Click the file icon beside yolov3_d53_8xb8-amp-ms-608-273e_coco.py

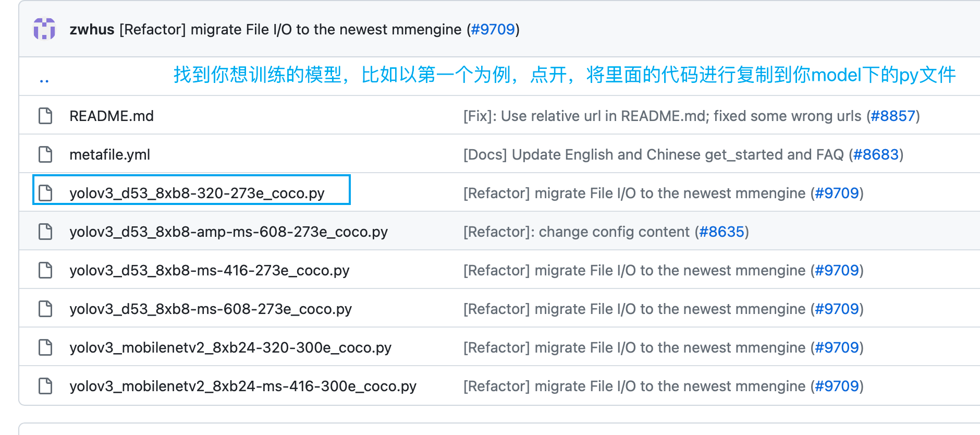click(x=45, y=231)
